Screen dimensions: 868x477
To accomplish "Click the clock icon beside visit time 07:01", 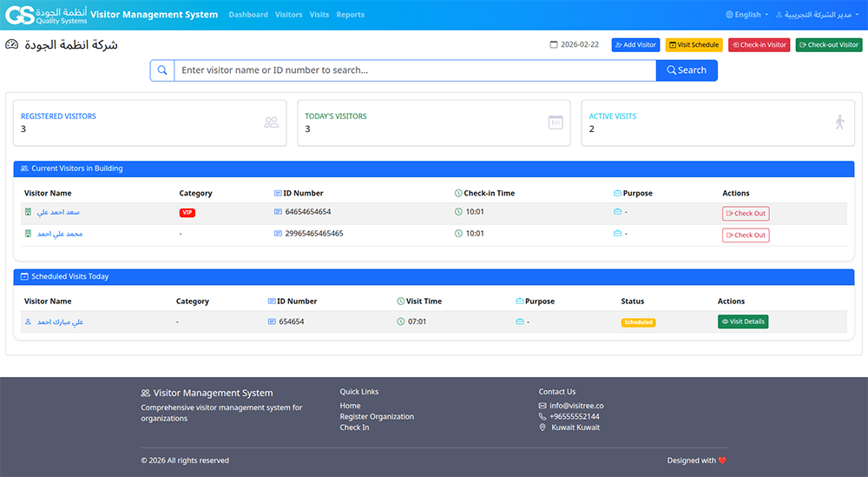I will point(401,321).
